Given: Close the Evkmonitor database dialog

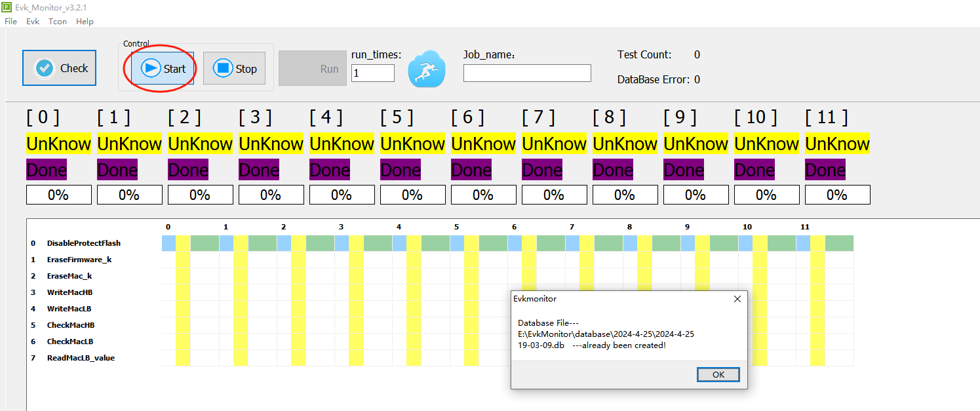Looking at the screenshot, I should (x=737, y=299).
